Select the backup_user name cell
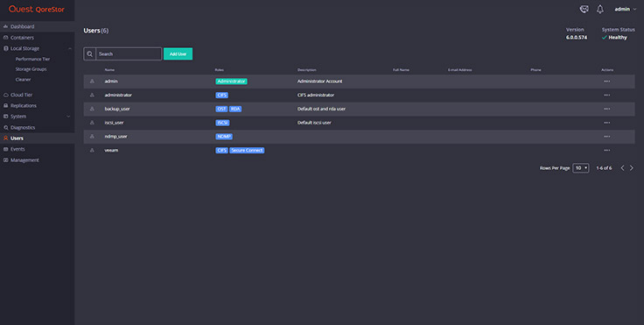This screenshot has height=325, width=644. point(117,109)
